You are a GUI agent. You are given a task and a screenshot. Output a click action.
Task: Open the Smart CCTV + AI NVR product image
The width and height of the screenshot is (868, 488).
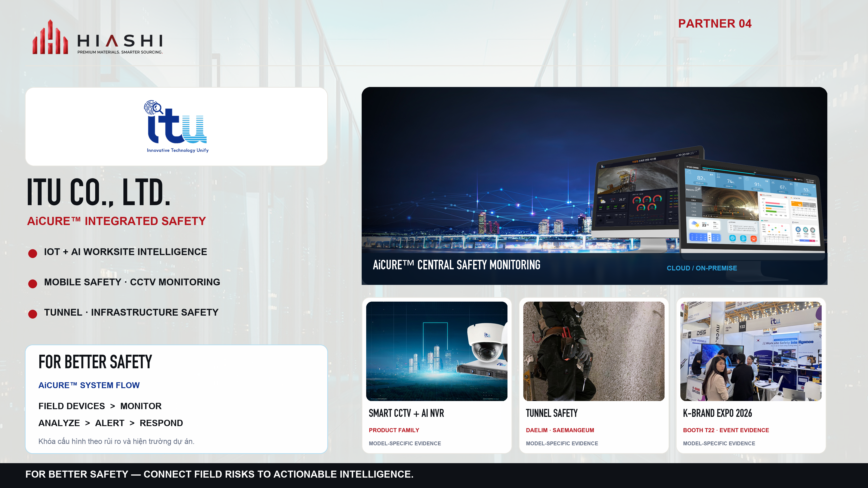(x=437, y=351)
